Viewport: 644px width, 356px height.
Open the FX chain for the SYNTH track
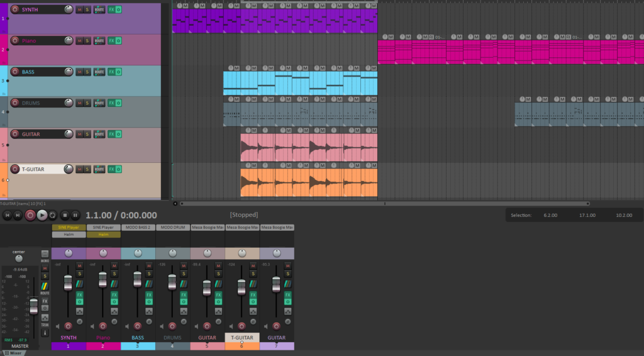pos(111,10)
